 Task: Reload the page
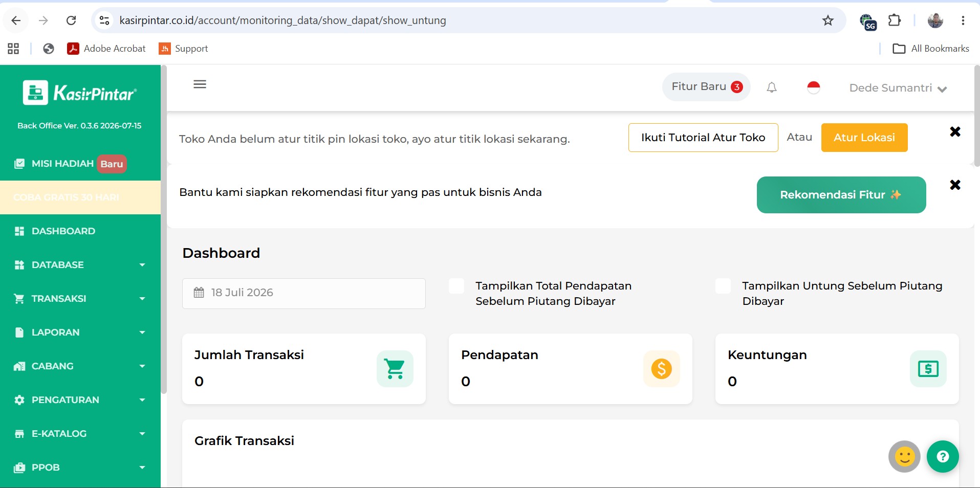point(71,20)
